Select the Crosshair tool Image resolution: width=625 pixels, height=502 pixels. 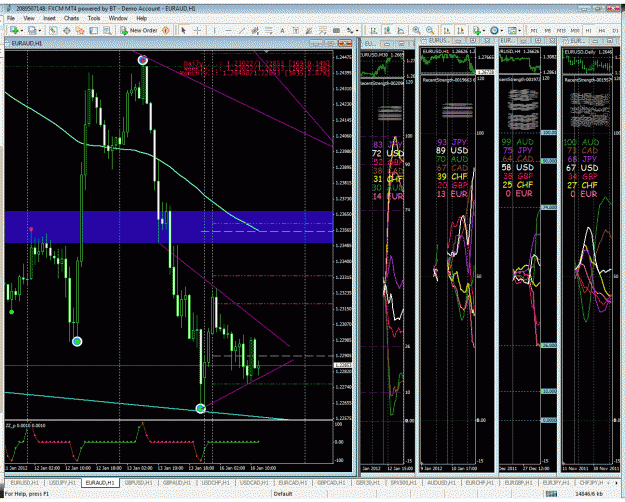[198, 30]
